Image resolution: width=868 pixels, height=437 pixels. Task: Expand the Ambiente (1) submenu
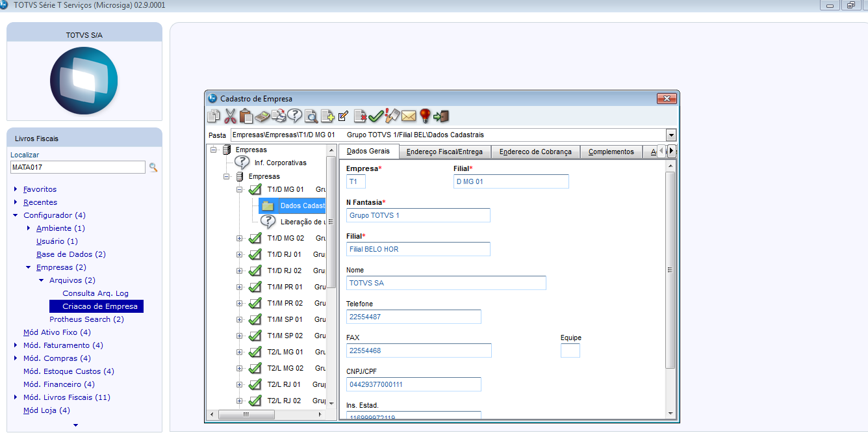pos(29,228)
